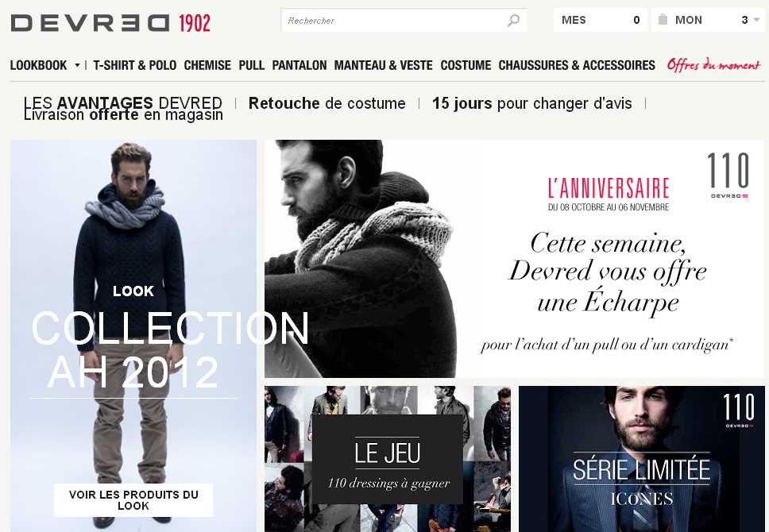769x532 pixels.
Task: Click the search magnifier icon
Action: 513,21
